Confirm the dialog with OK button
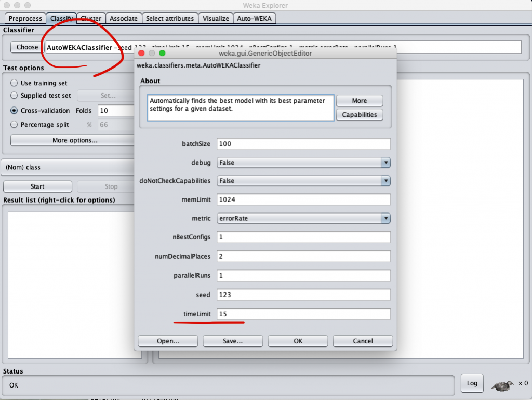Screen dimensions: 532x400 (x=298, y=341)
